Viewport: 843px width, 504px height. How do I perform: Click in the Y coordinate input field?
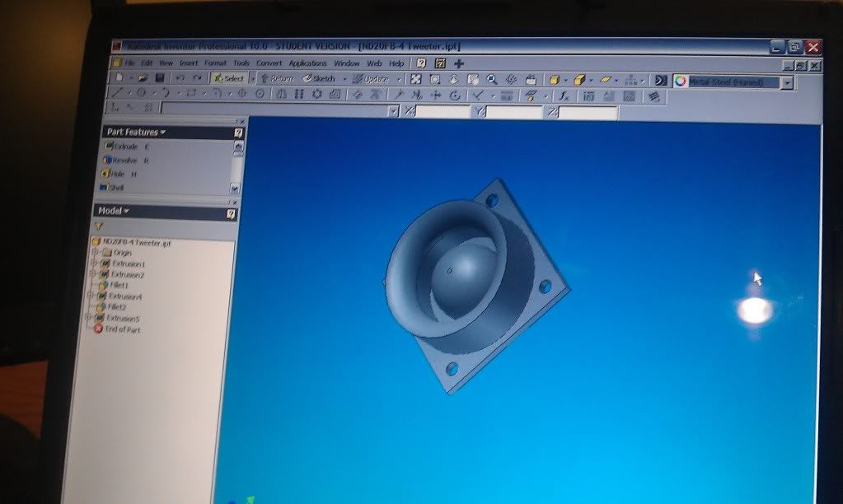(x=514, y=112)
